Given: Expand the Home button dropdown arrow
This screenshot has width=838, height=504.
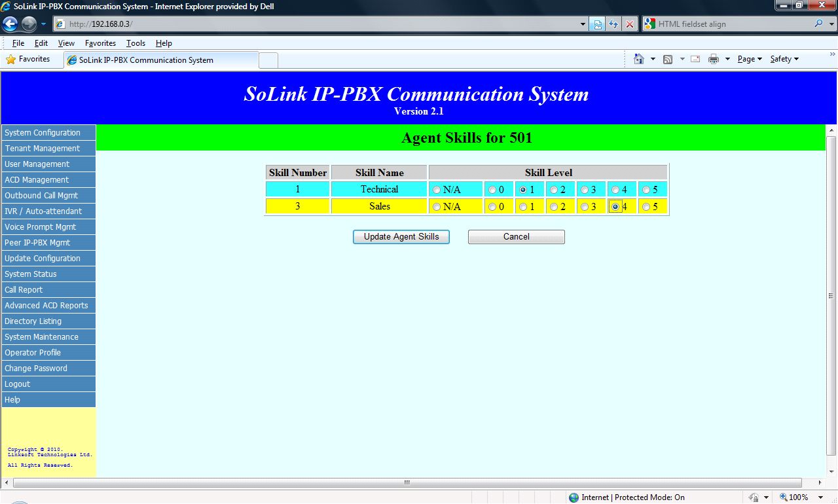Looking at the screenshot, I should coord(653,59).
